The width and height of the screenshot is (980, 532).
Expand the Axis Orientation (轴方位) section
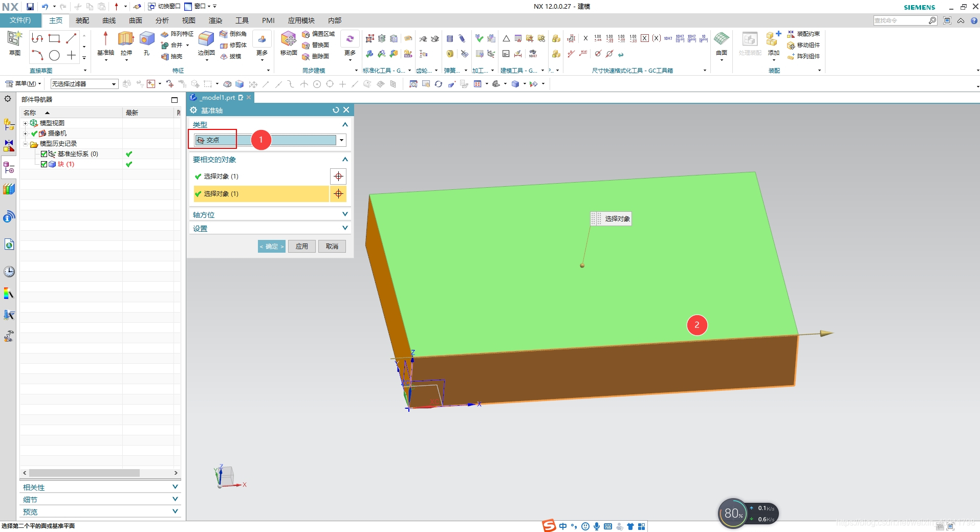coord(345,214)
